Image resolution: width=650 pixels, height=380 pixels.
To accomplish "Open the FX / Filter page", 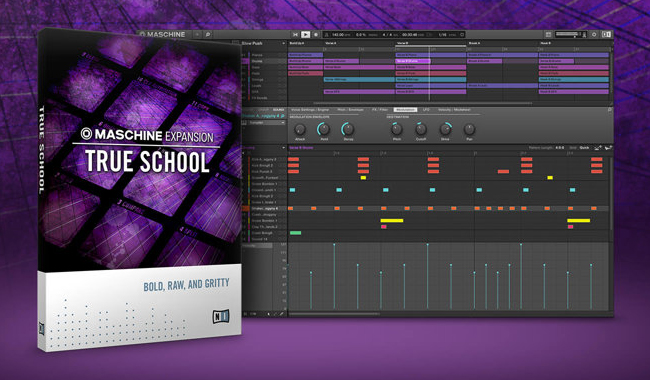I will (380, 110).
